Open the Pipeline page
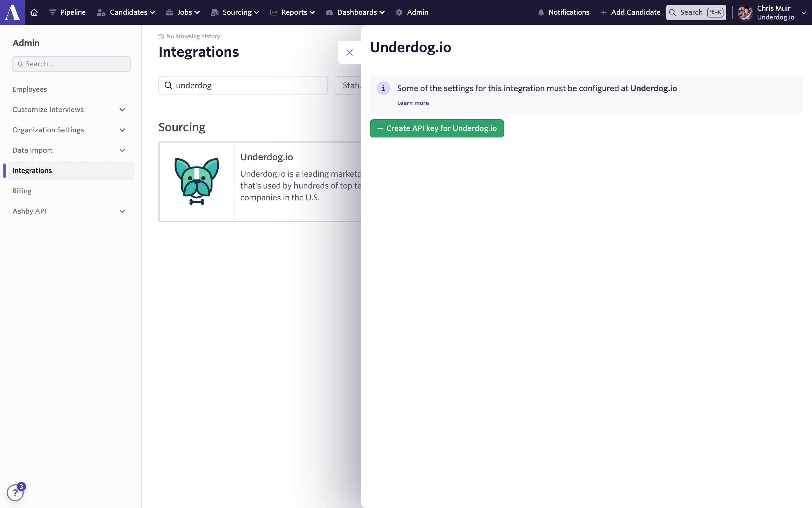This screenshot has height=508, width=812. pos(67,12)
